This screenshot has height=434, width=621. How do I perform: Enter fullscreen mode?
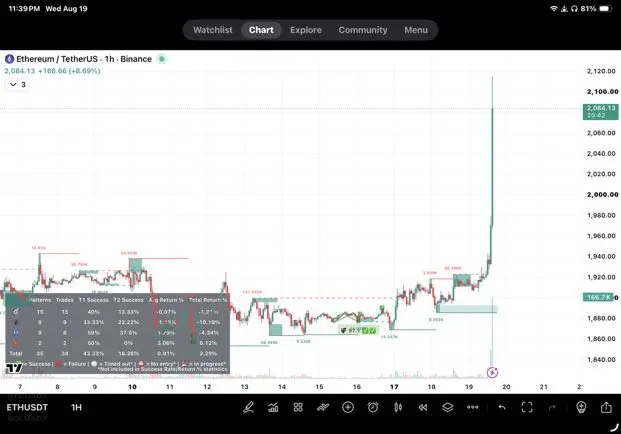tap(527, 407)
